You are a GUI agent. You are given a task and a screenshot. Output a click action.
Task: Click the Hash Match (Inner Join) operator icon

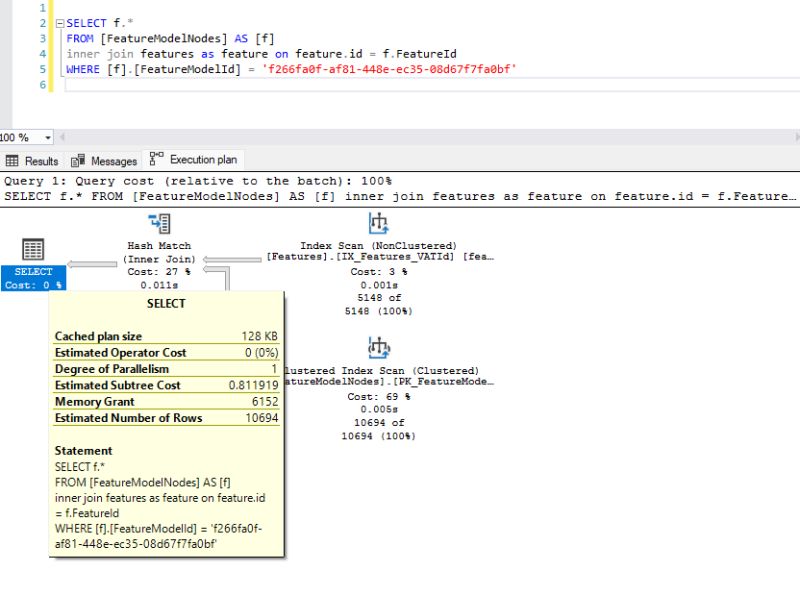click(x=157, y=224)
